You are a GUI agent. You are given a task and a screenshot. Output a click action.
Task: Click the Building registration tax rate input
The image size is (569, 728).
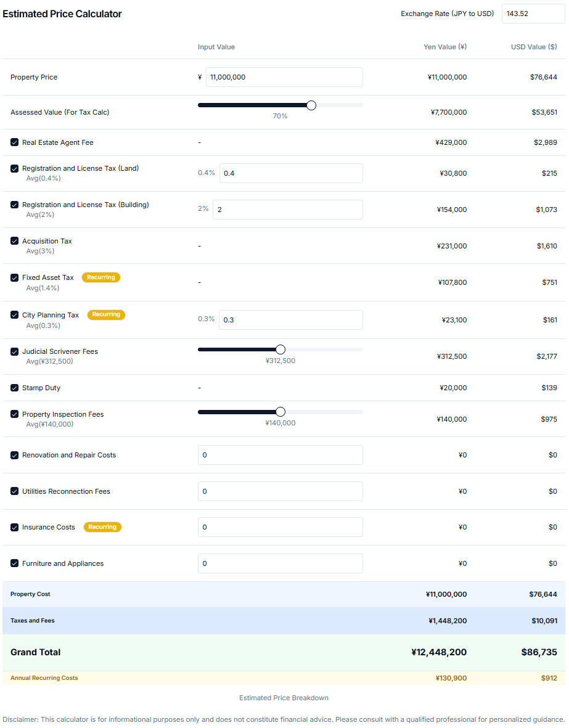[x=287, y=210]
